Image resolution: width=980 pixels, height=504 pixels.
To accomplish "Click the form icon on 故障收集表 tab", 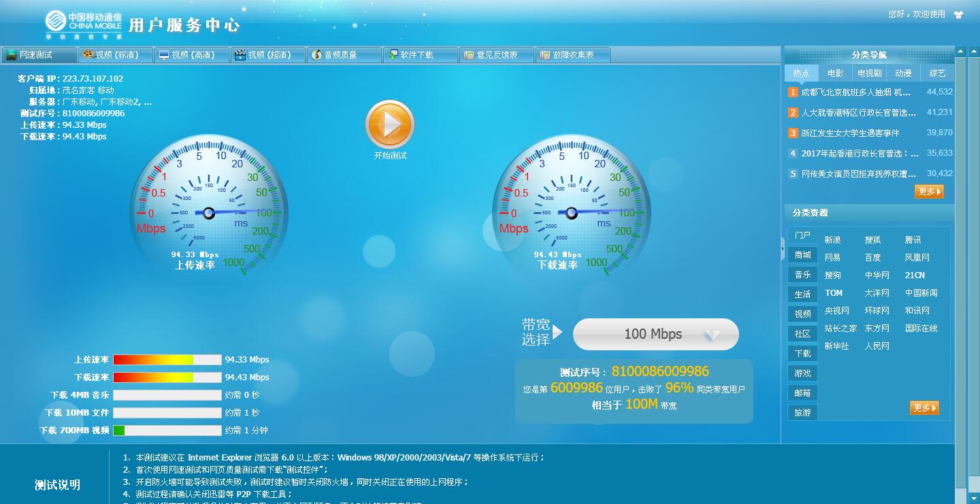I will point(544,55).
